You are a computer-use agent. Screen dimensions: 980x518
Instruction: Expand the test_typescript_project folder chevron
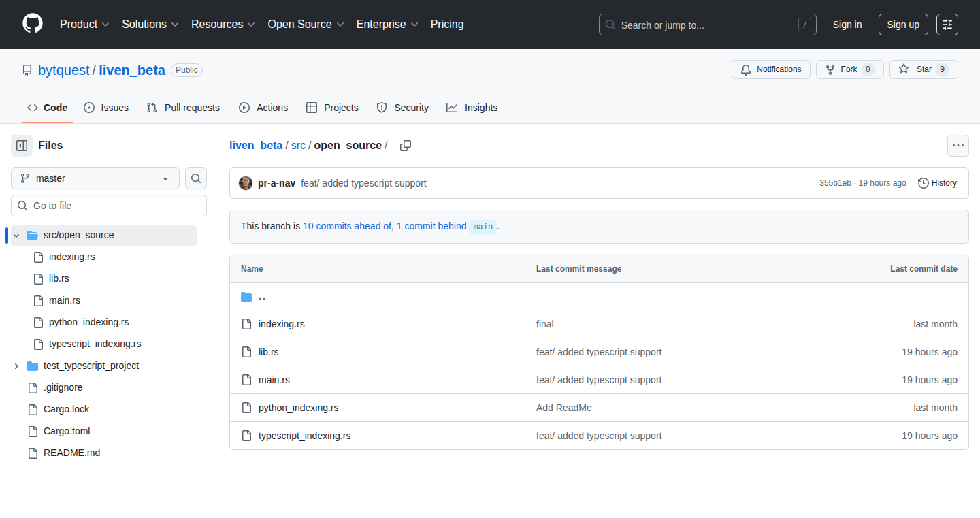(16, 366)
